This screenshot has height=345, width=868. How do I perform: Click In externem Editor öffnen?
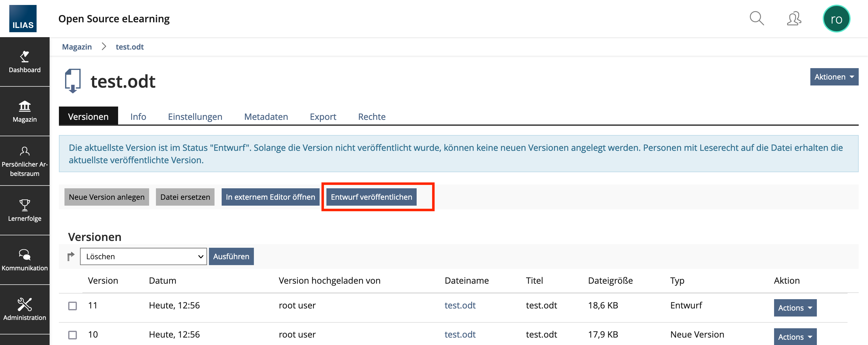pyautogui.click(x=270, y=197)
